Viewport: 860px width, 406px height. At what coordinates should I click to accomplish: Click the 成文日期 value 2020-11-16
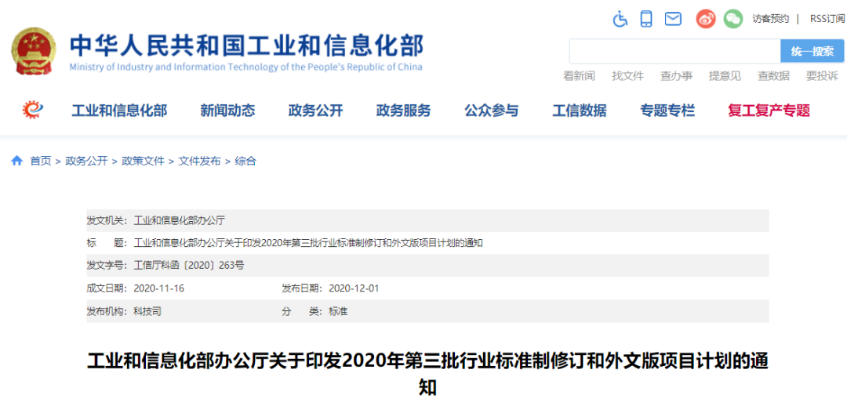pos(159,288)
